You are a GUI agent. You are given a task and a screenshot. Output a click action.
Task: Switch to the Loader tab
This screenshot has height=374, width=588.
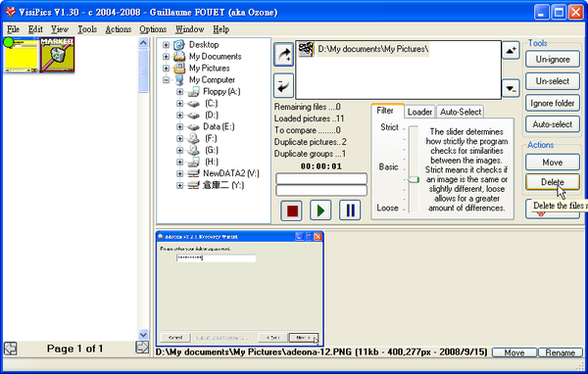coord(419,112)
